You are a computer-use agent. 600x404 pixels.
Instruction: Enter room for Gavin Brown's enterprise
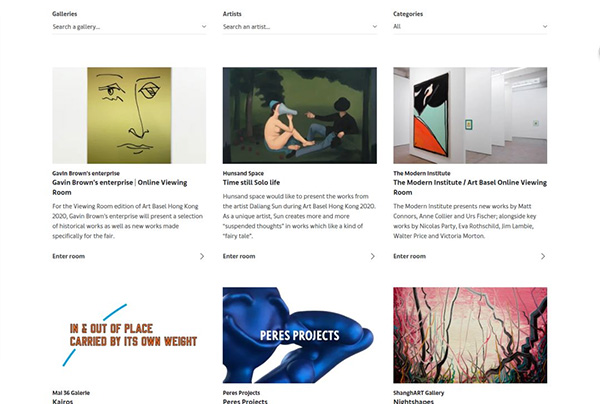[69, 256]
